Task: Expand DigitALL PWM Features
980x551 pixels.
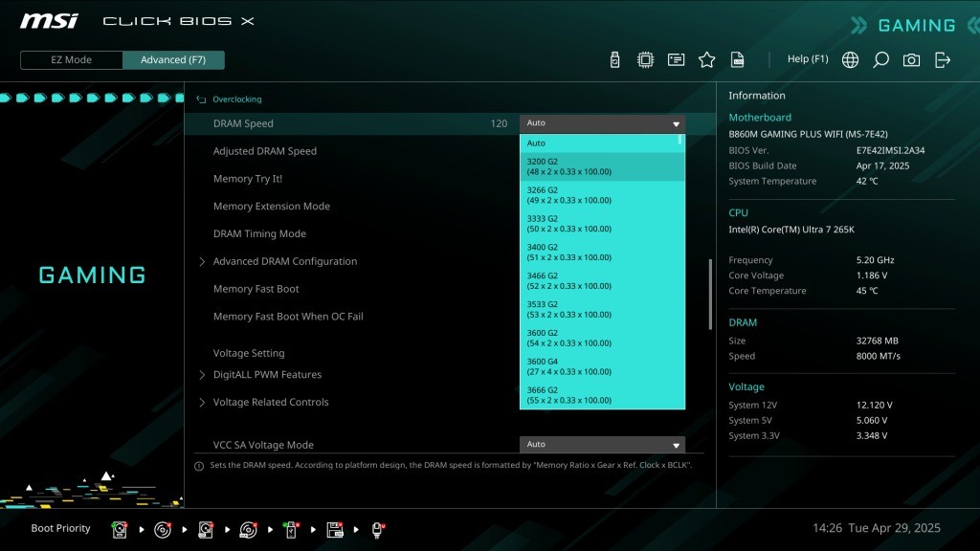Action: pyautogui.click(x=266, y=375)
